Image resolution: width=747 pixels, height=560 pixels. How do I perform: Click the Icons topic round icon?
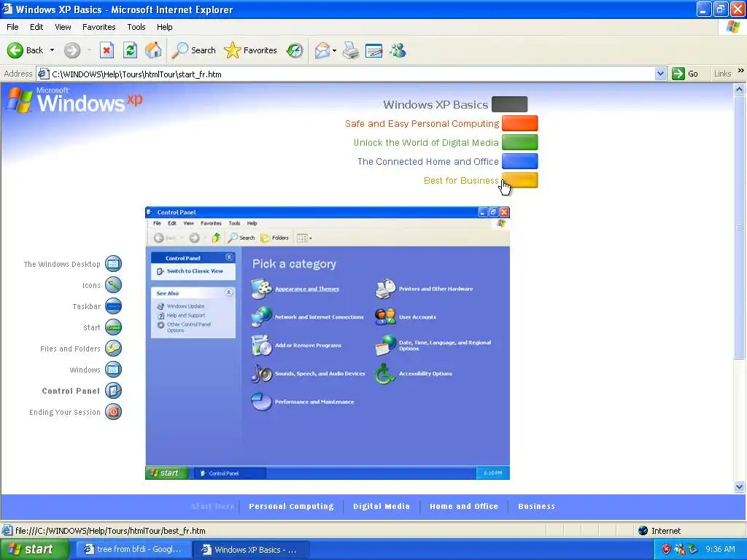click(x=113, y=285)
